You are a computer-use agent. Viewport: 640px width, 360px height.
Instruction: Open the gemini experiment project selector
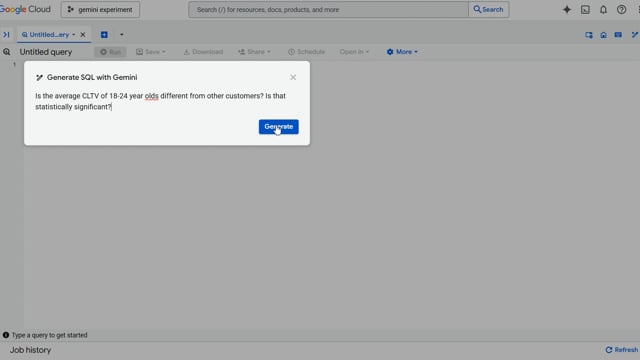[x=100, y=9]
